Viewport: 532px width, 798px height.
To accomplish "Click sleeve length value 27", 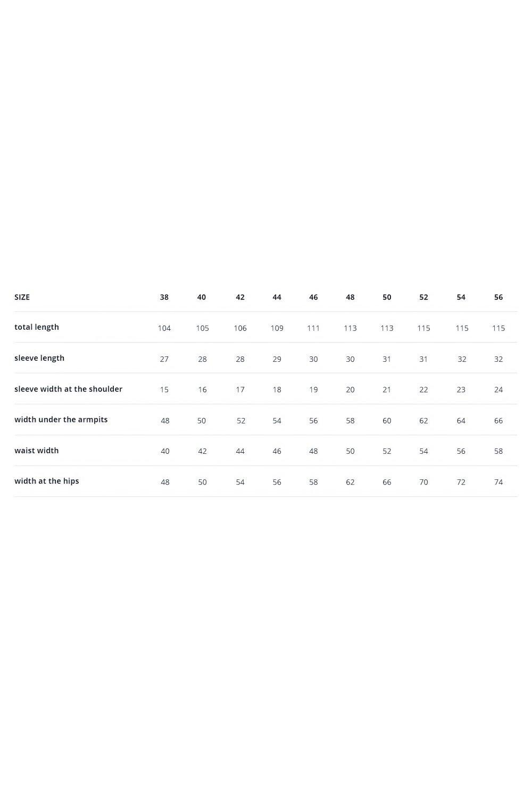I will [x=164, y=359].
